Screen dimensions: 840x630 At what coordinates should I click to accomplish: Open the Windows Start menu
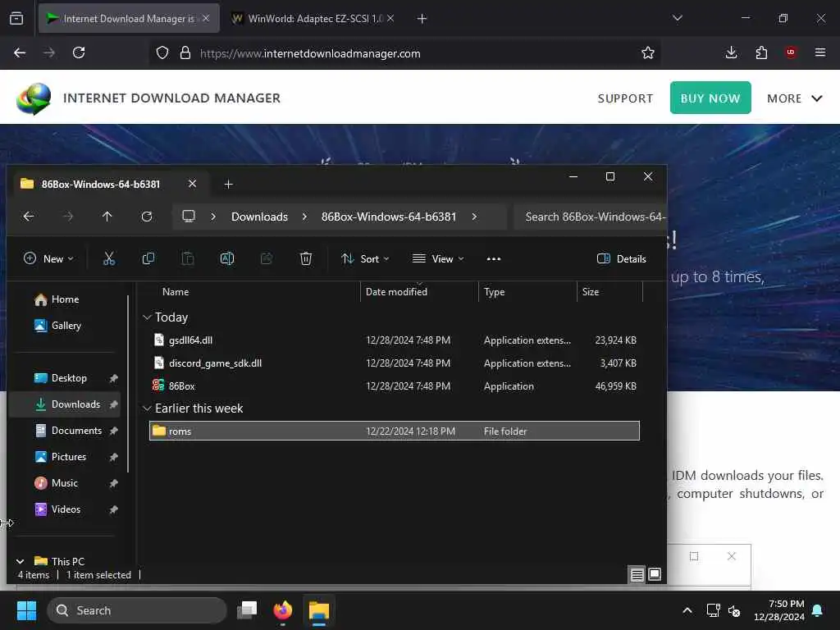26,610
